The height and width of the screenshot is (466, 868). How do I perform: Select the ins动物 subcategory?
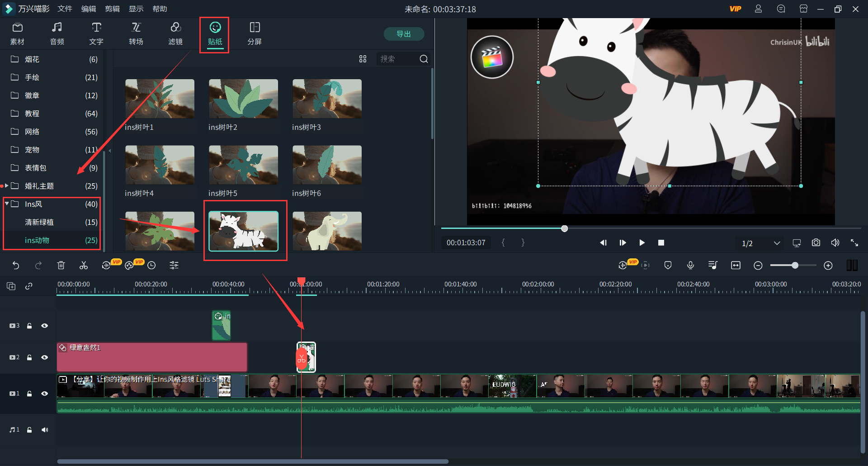point(37,240)
